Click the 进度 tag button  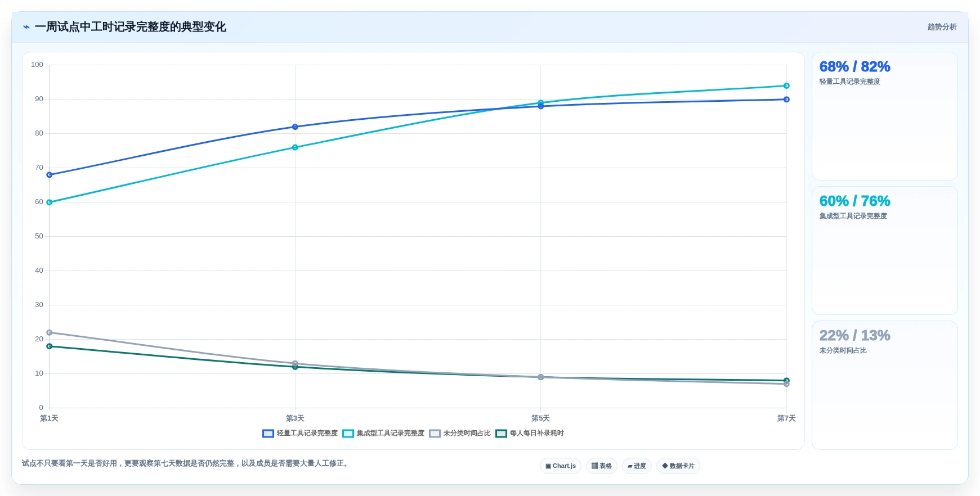pos(637,466)
